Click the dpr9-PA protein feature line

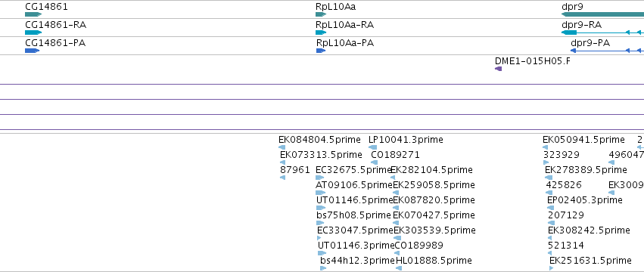point(607,51)
